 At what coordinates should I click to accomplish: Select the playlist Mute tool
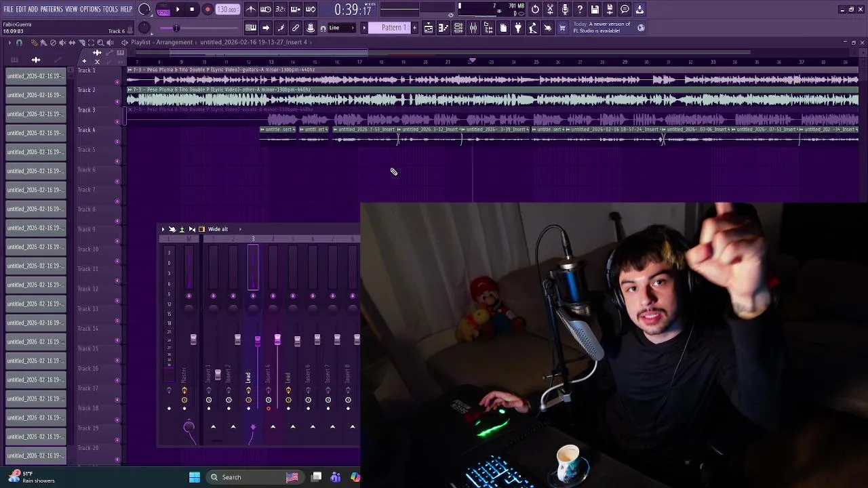pos(63,43)
